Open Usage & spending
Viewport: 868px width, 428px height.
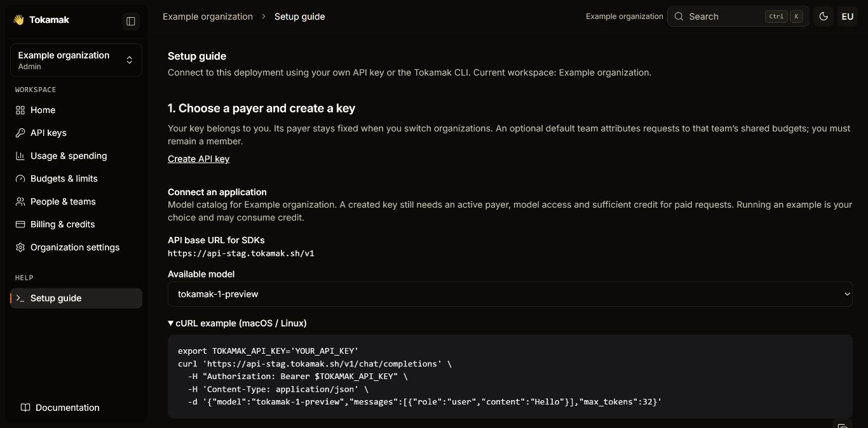tap(76, 156)
